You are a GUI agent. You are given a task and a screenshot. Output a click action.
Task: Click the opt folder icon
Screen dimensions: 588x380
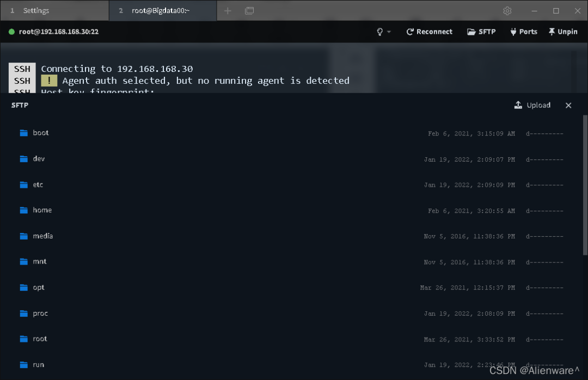[24, 287]
